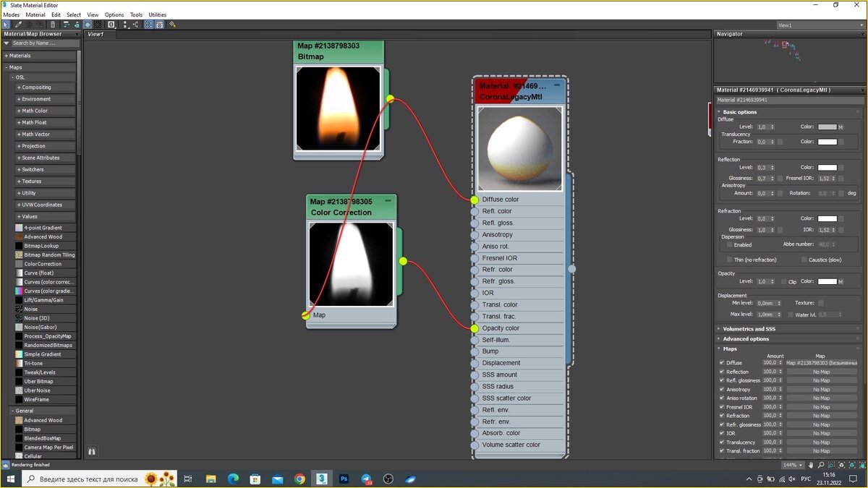Click No Map button for Refraction
Image resolution: width=868 pixels, height=488 pixels.
click(821, 416)
